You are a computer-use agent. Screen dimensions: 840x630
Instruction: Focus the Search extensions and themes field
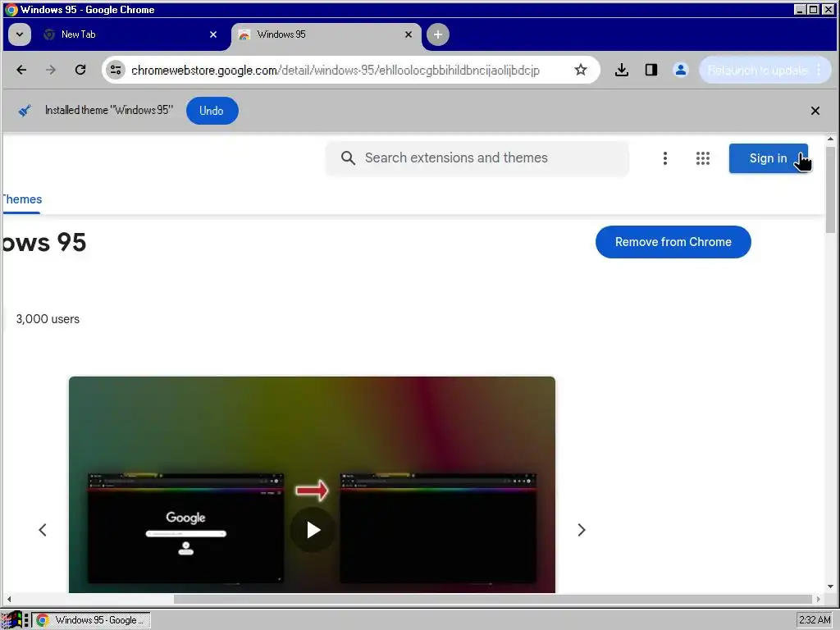[x=477, y=158]
